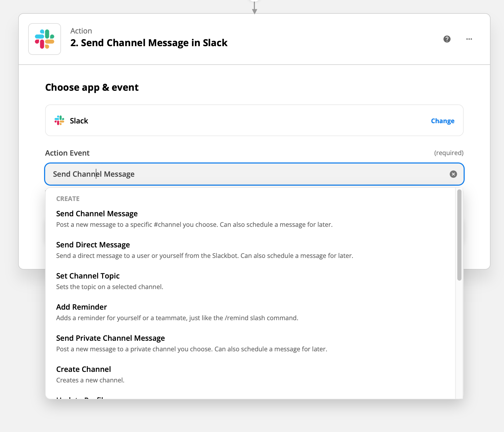Click the Slack icon in the app selector
The height and width of the screenshot is (432, 504).
59,120
